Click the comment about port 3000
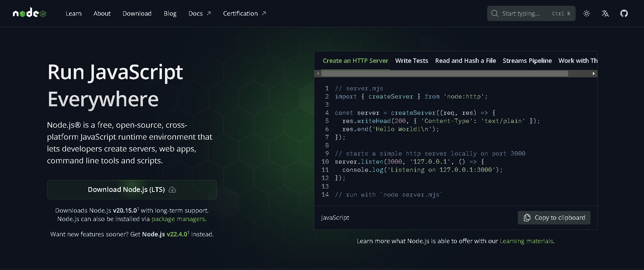644x270 pixels. (x=430, y=154)
